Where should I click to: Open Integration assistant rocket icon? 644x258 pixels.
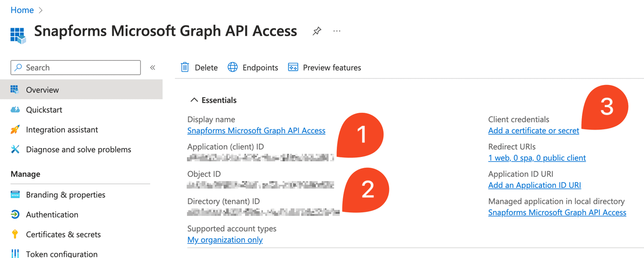click(x=15, y=130)
